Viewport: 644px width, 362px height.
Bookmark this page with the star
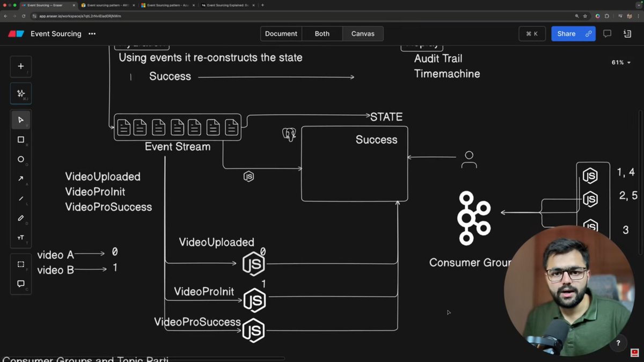pos(585,16)
